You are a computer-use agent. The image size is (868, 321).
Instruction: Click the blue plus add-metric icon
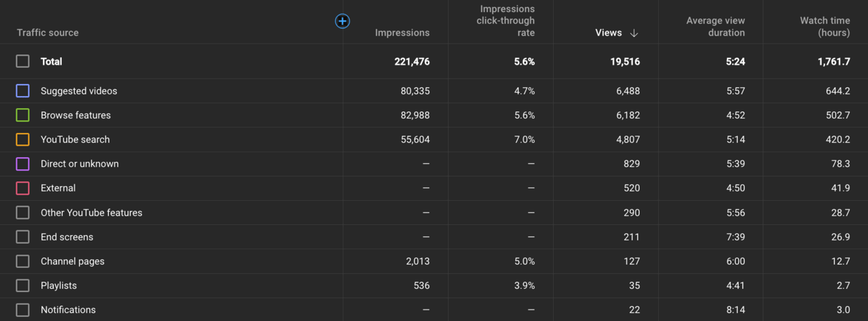pos(342,21)
